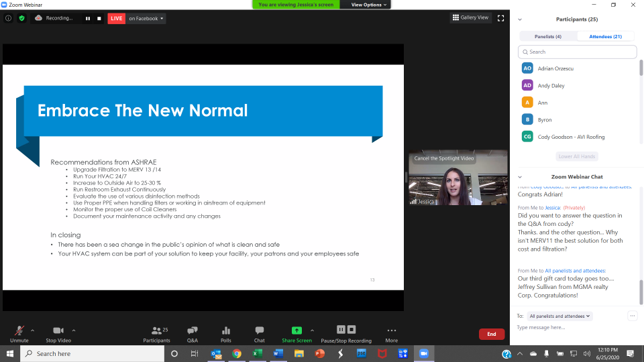Expand audio settings arrow beside Unmute
The width and height of the screenshot is (644, 362).
pyautogui.click(x=32, y=330)
